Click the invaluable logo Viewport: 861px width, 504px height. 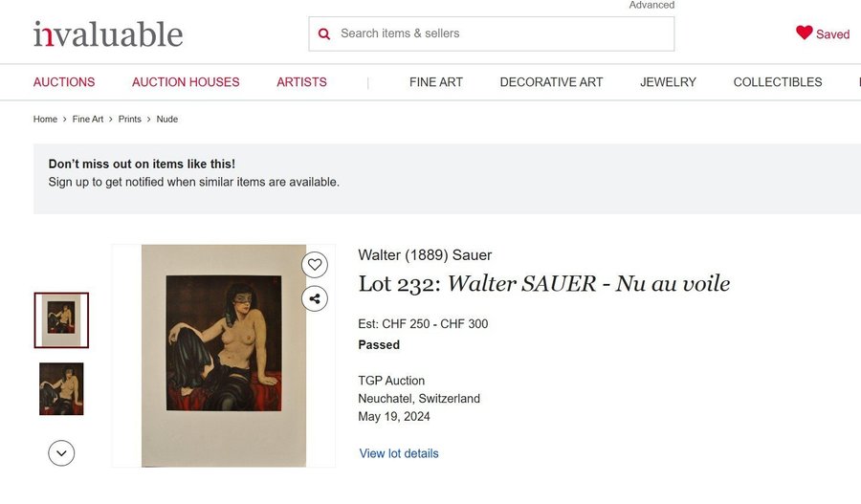pos(108,33)
